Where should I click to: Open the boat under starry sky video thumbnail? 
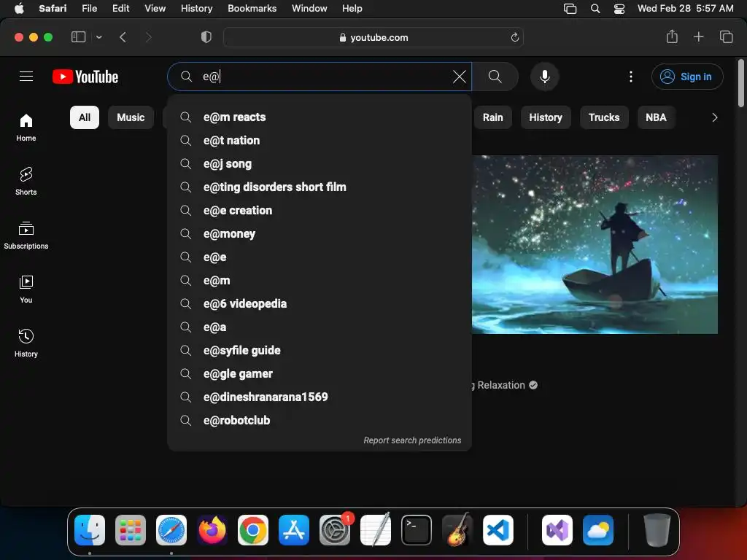(x=595, y=244)
